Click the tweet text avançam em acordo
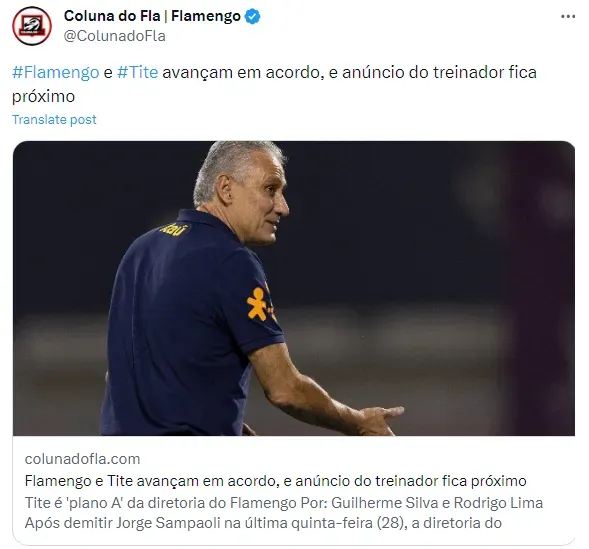This screenshot has height=549, width=589. click(x=243, y=72)
